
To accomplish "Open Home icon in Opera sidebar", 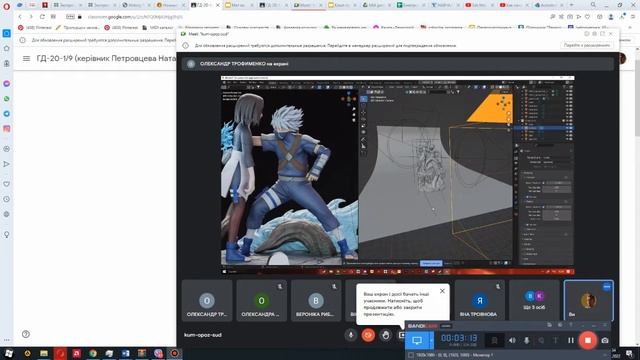I will (x=7, y=49).
